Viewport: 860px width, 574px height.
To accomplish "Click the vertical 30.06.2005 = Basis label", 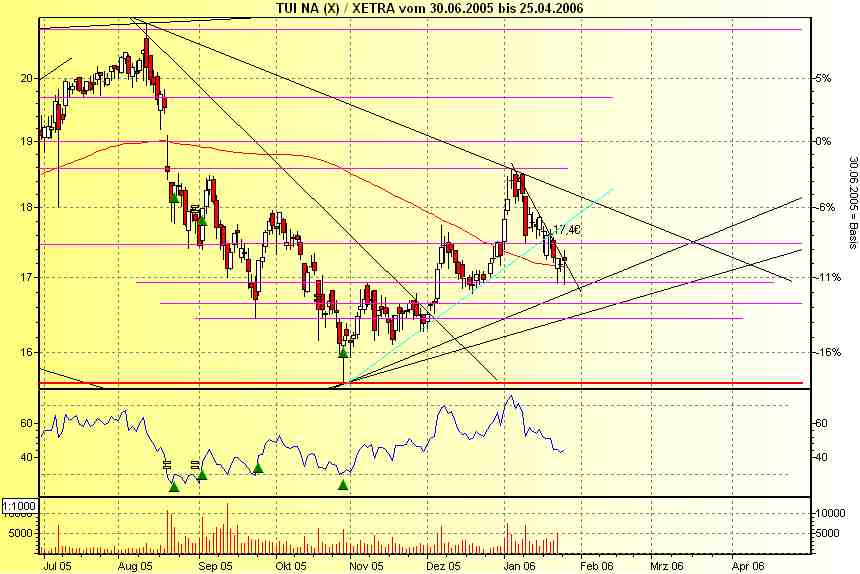I will 853,203.
